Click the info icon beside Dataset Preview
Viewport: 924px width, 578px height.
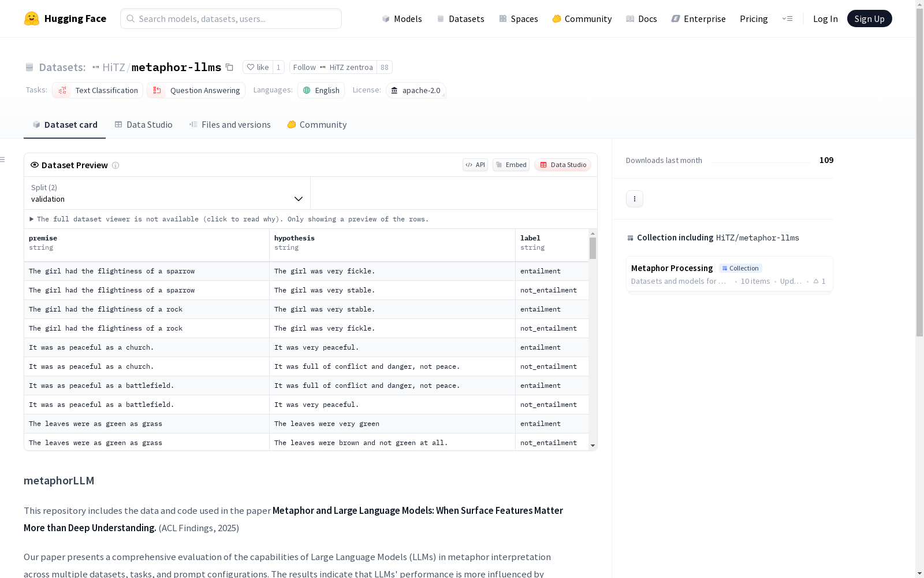(115, 165)
